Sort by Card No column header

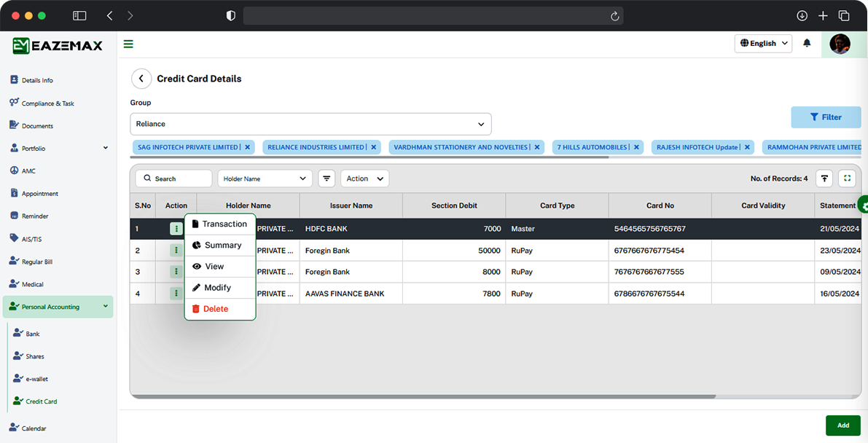click(660, 205)
